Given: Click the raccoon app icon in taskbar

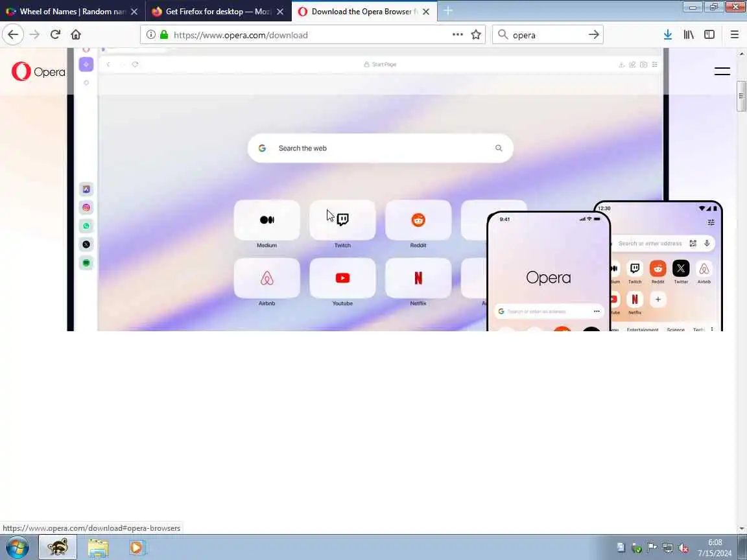Looking at the screenshot, I should tap(58, 548).
